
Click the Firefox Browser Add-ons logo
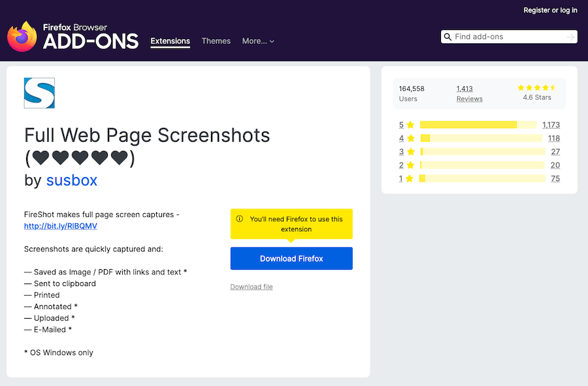73,37
